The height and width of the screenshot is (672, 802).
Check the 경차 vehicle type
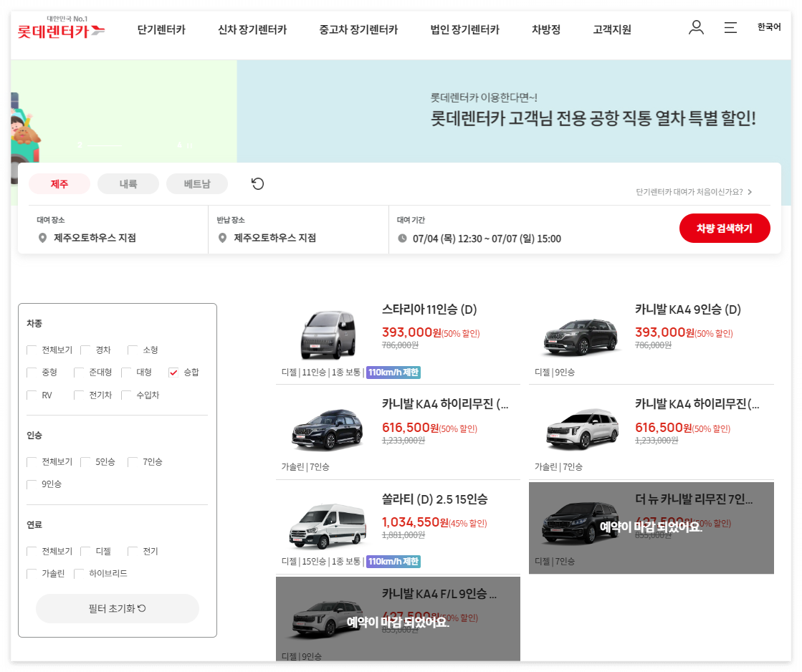tap(85, 350)
